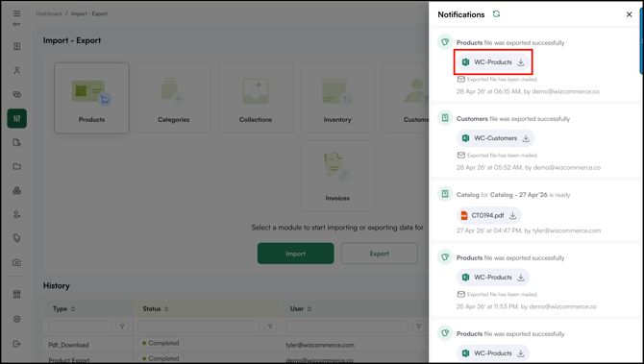Viewport: 644px width, 364px height.
Task: Open the Import-Export sidebar icon
Action: 17,118
